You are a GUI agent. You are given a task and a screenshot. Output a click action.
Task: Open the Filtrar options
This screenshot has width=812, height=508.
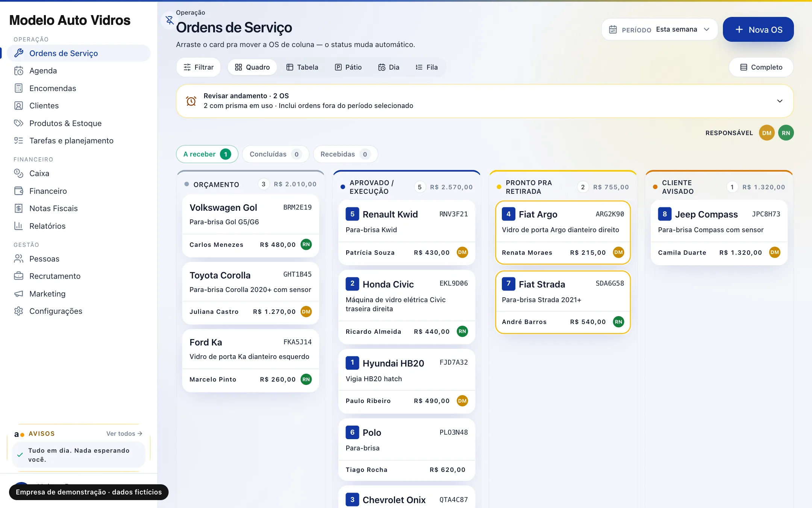coord(198,67)
